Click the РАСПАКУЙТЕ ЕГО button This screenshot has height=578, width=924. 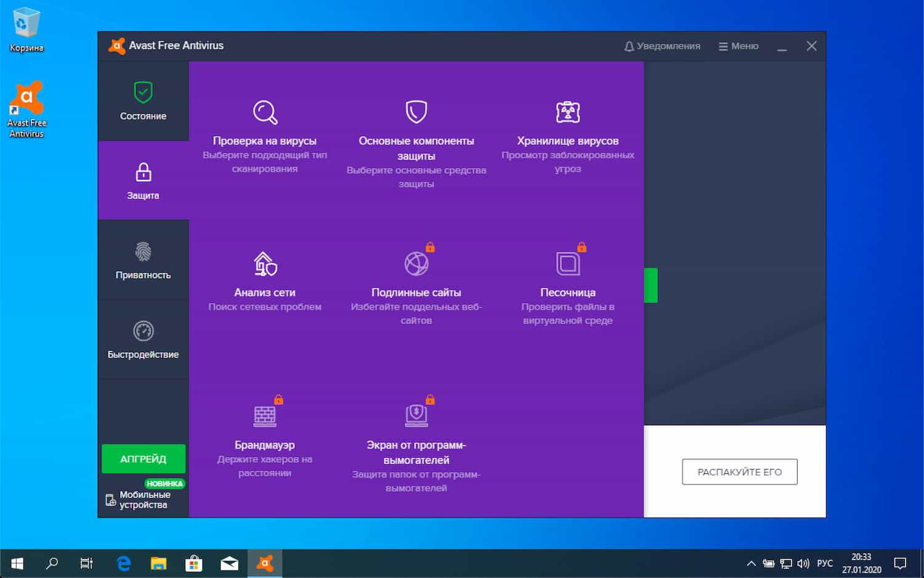(739, 471)
